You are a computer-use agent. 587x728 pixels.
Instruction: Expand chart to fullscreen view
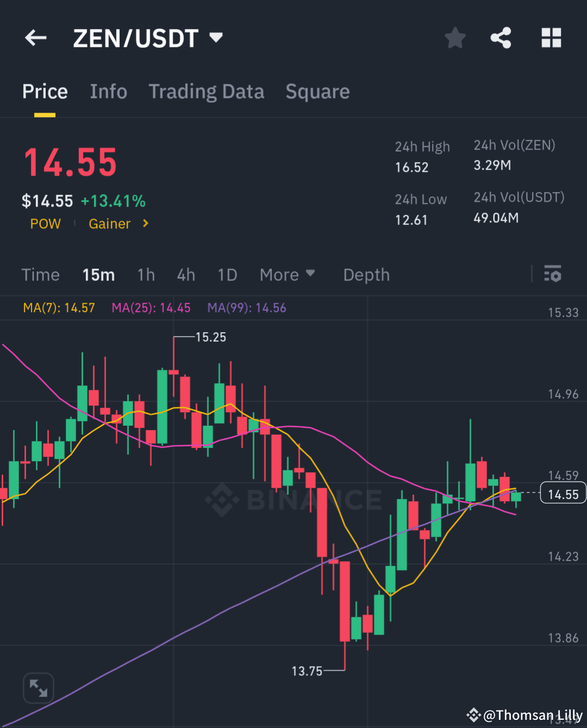click(x=38, y=687)
